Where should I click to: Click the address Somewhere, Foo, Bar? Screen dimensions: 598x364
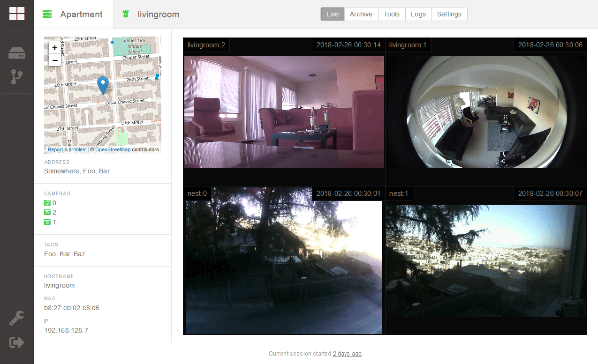[77, 171]
